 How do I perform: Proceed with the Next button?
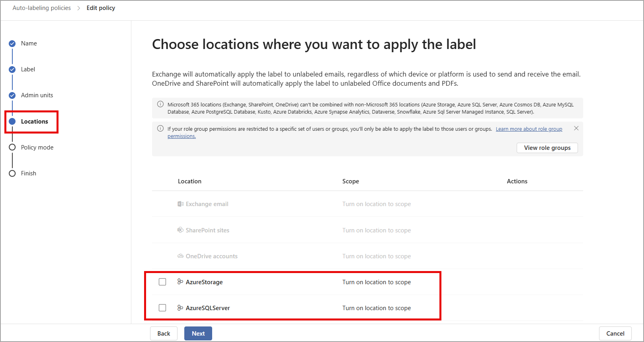pyautogui.click(x=198, y=334)
